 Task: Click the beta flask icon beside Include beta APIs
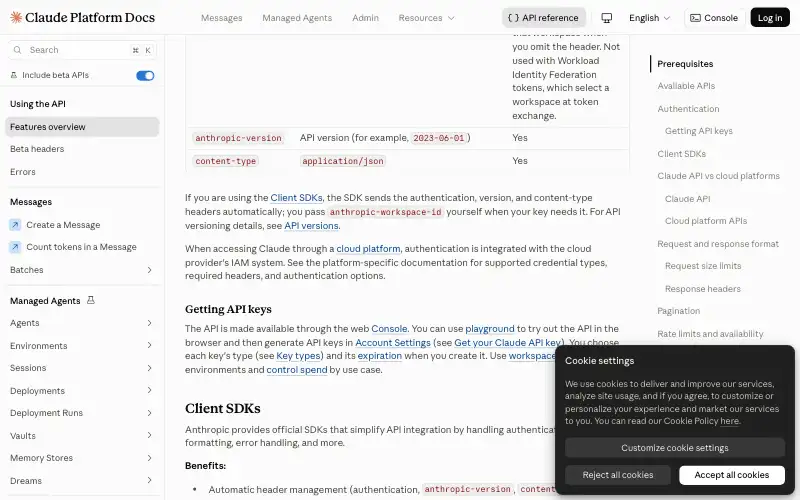tap(14, 75)
